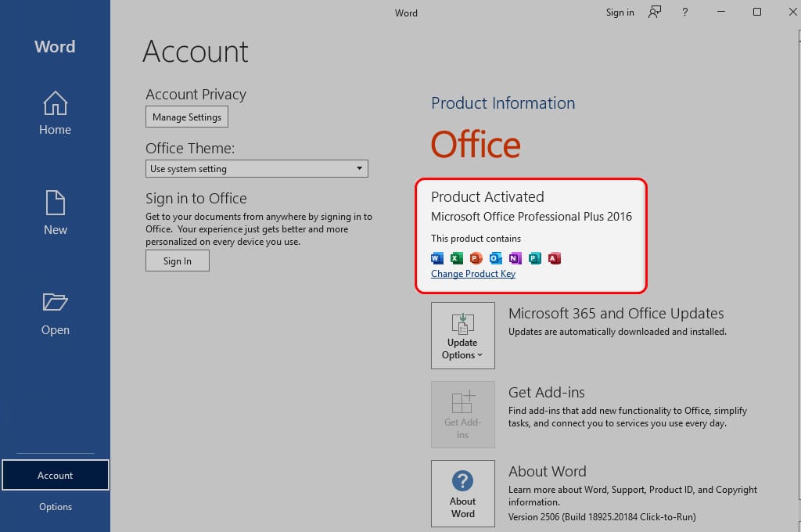Image resolution: width=801 pixels, height=532 pixels.
Task: Open the About Word button
Action: 463,493
